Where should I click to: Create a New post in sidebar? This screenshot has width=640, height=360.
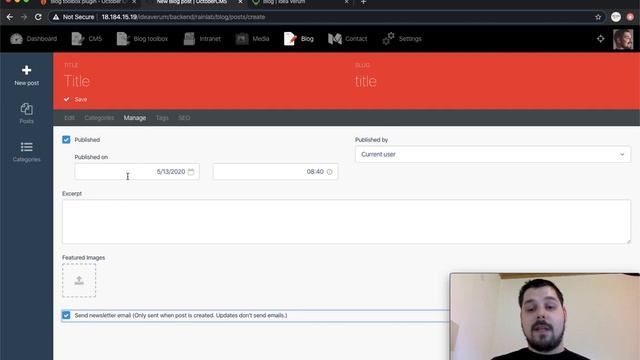tap(27, 76)
